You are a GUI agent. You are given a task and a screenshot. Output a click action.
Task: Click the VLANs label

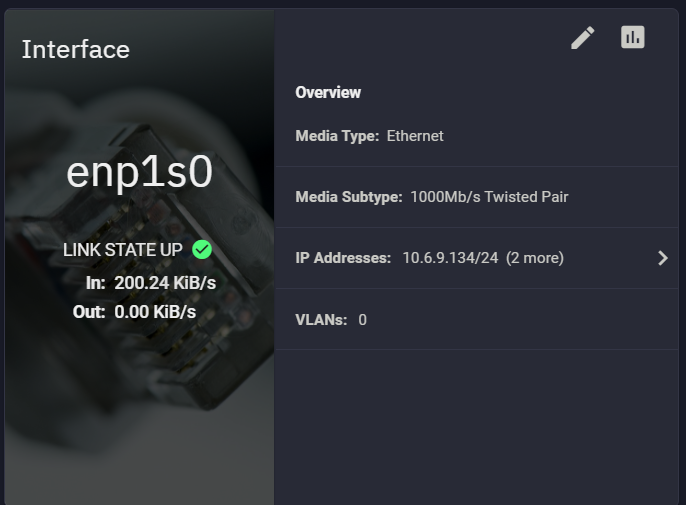pyautogui.click(x=321, y=320)
